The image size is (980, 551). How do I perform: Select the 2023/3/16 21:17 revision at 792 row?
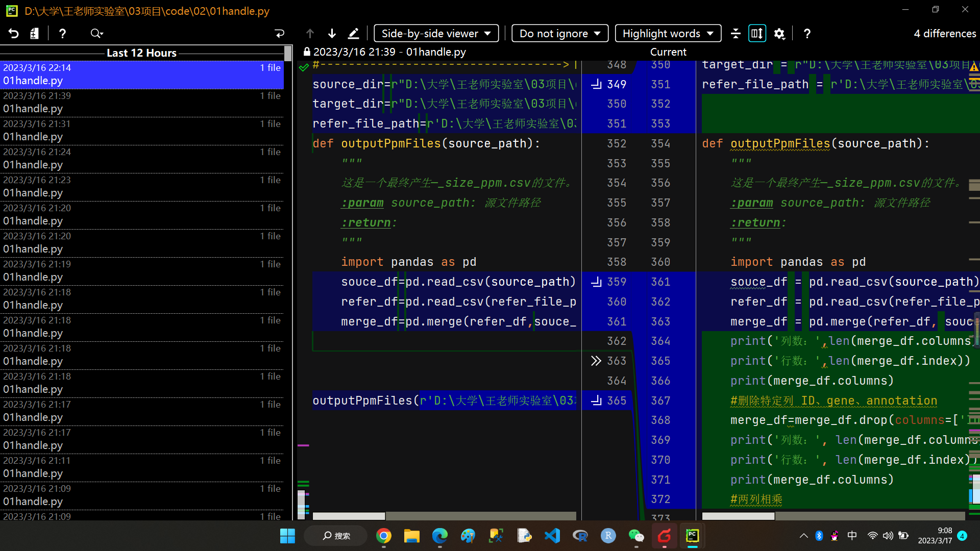click(142, 411)
